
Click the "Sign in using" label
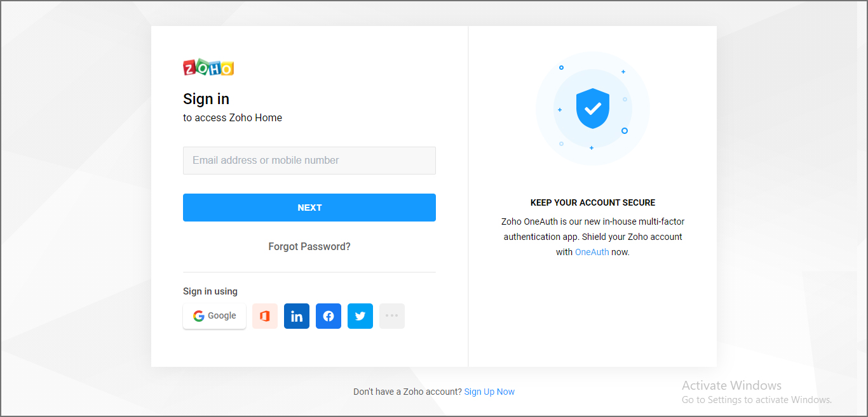tap(210, 291)
